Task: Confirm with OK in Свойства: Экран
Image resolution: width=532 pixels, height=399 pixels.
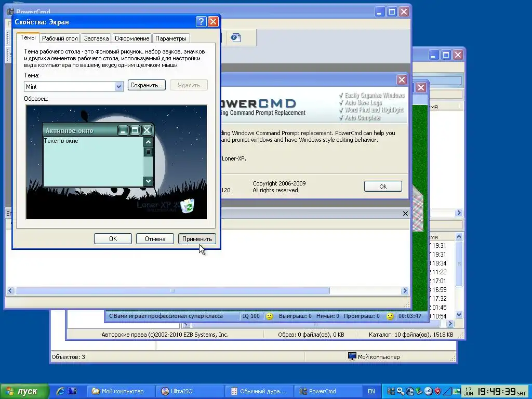Action: 113,239
